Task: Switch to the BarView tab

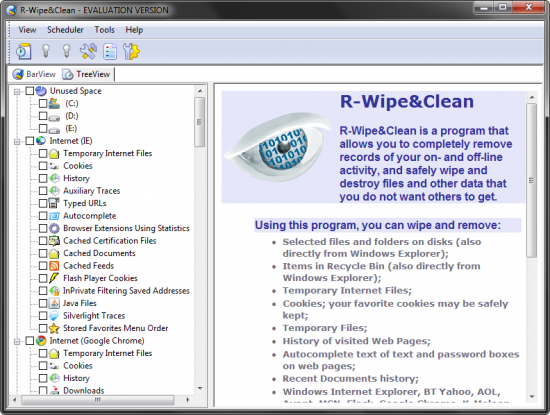Action: click(x=34, y=74)
